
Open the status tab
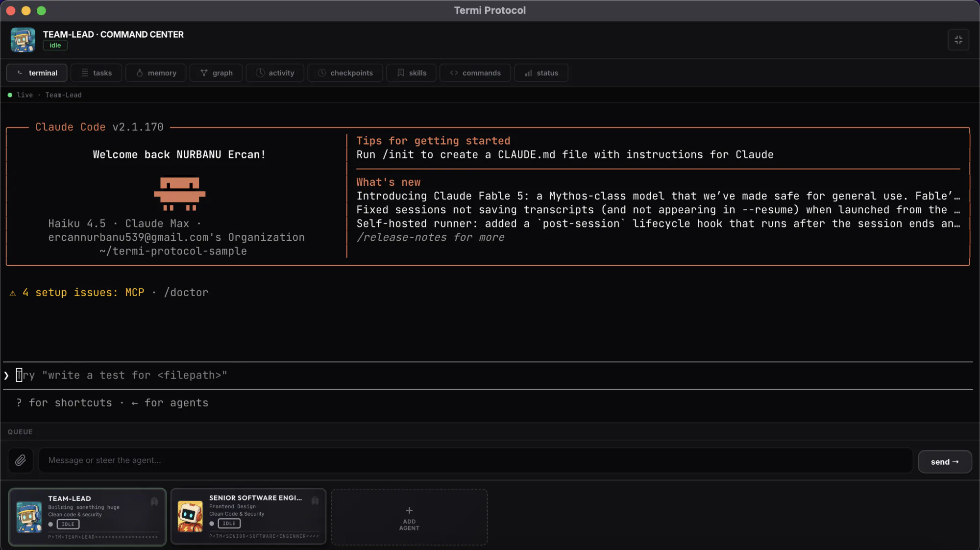click(x=541, y=73)
